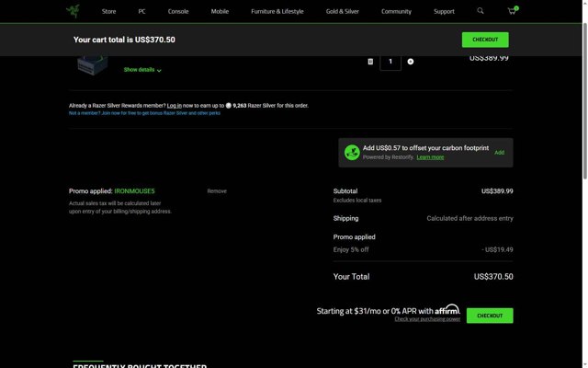Click 'Calculated after address entry' shipping text

[469, 218]
